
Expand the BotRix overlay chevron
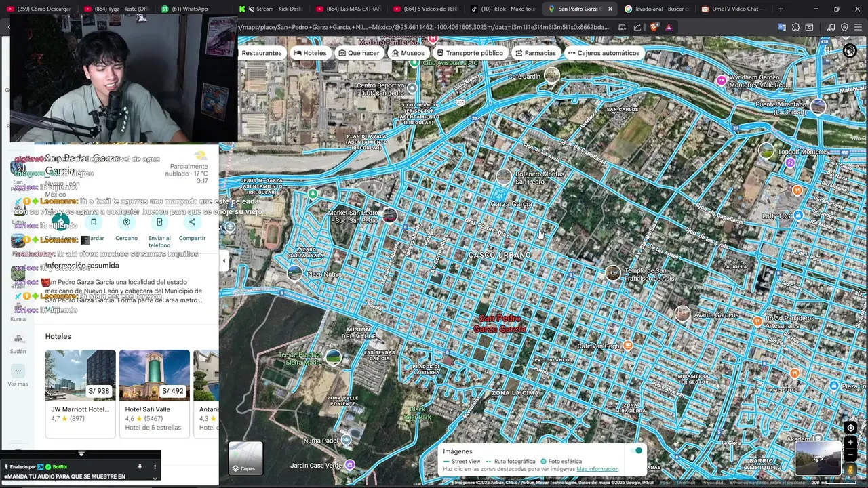(155, 478)
